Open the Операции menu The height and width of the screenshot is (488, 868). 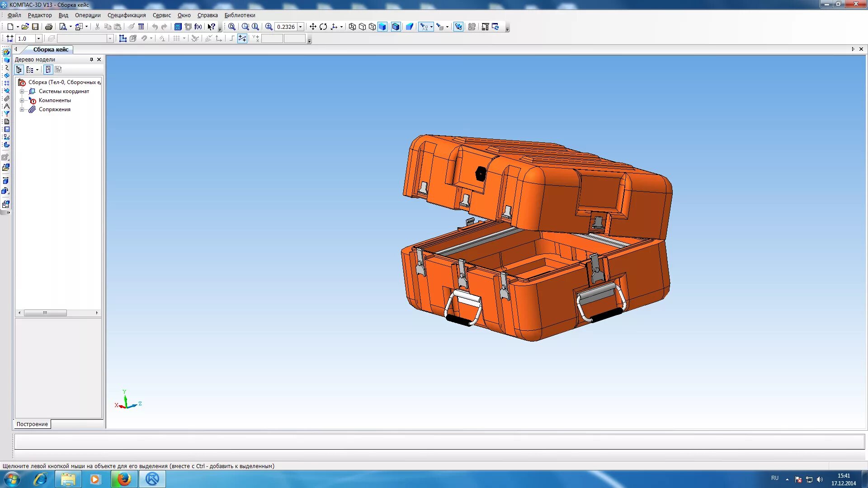pos(88,15)
